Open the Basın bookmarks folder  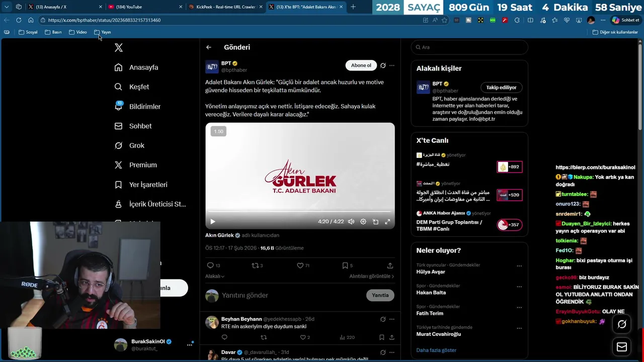pos(53,32)
